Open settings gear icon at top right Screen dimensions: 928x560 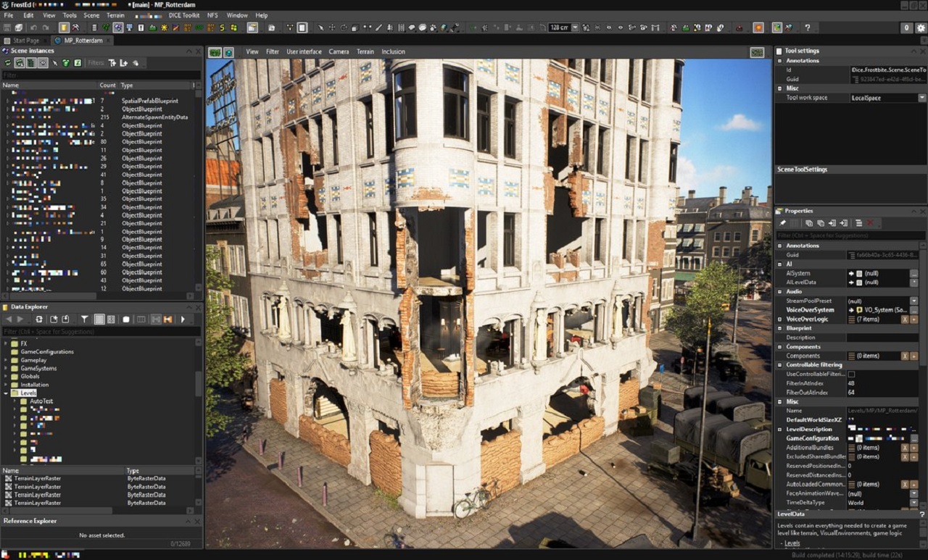(x=921, y=28)
